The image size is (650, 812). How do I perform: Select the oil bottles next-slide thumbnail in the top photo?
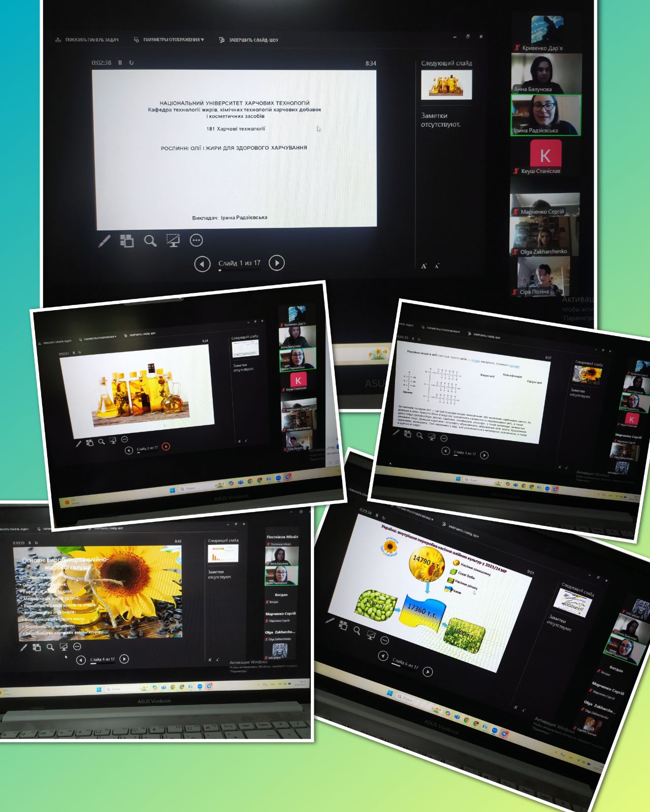pyautogui.click(x=446, y=84)
